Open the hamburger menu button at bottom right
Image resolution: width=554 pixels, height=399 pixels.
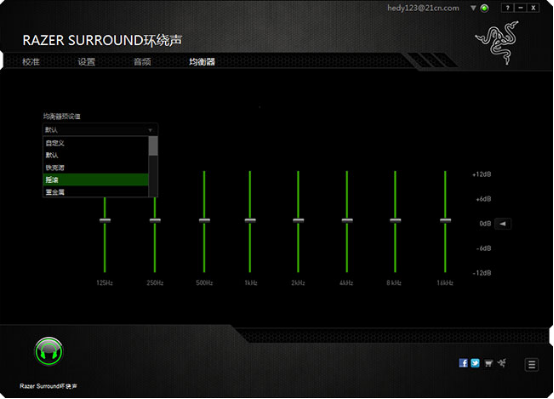532,364
